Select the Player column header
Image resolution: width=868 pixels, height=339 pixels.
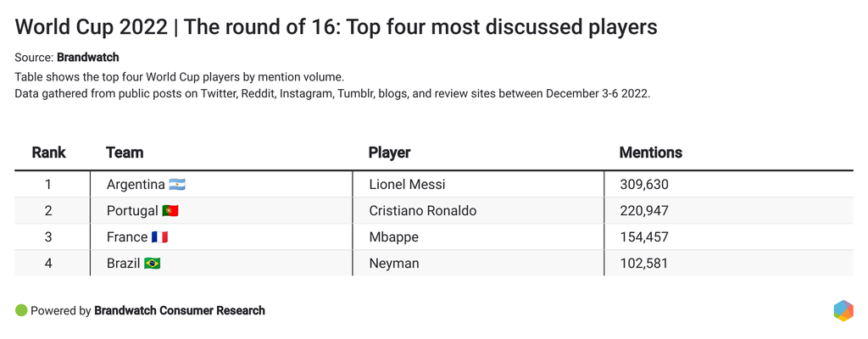[389, 153]
